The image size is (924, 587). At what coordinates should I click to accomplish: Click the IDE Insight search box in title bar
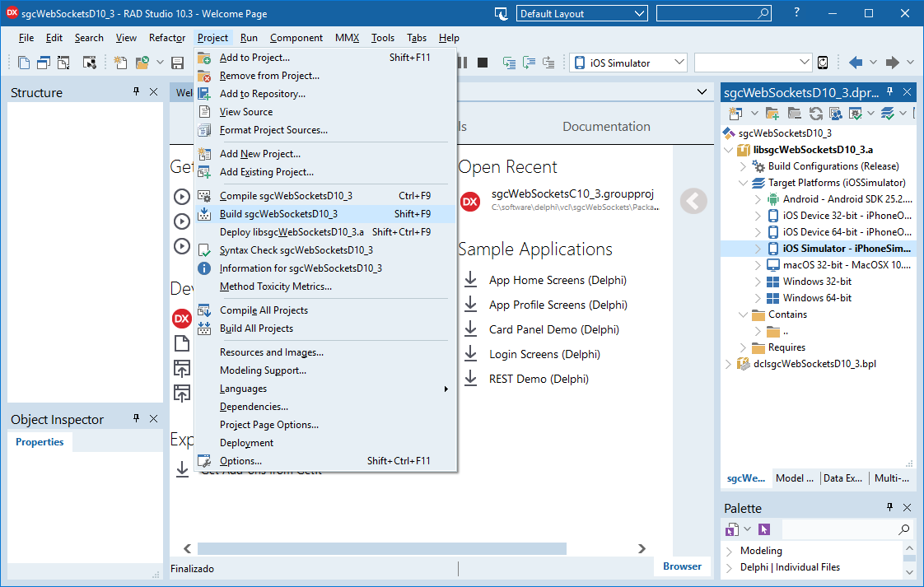click(714, 13)
